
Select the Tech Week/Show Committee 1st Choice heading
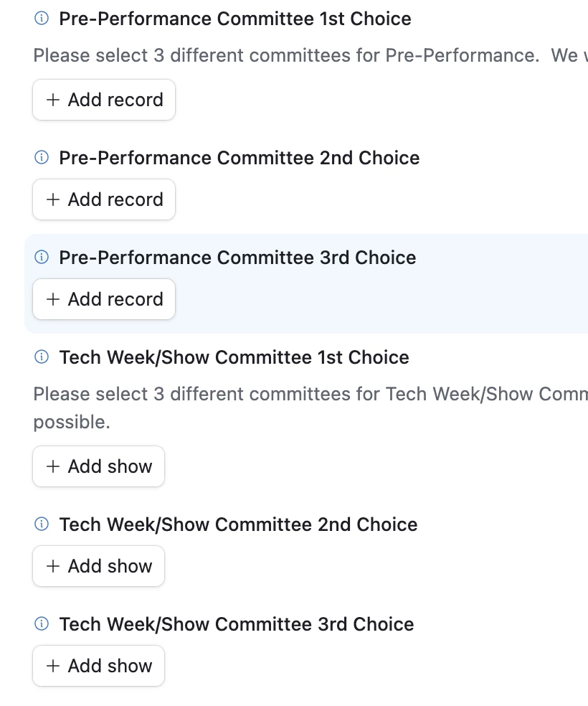tap(234, 357)
